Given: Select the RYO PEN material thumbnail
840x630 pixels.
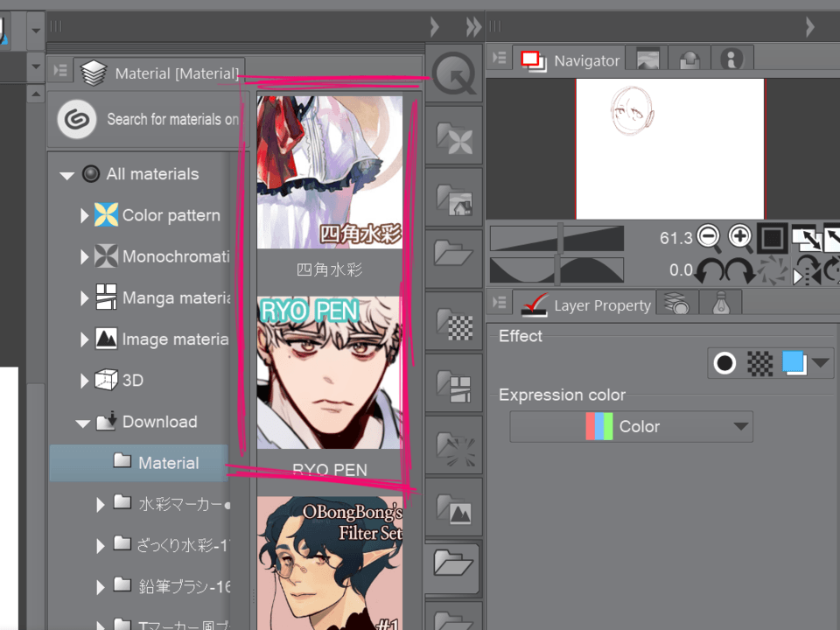Looking at the screenshot, I should point(330,372).
